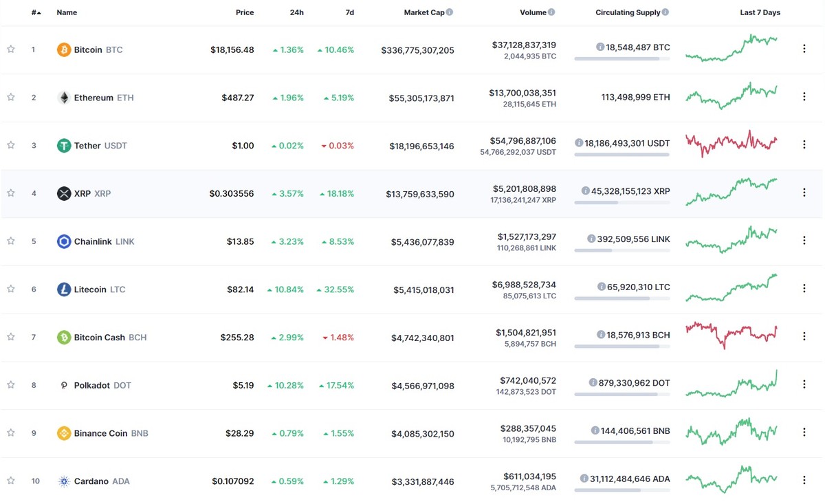Open the three-dot menu on the Bitcoin row
The image size is (825, 504).
804,48
